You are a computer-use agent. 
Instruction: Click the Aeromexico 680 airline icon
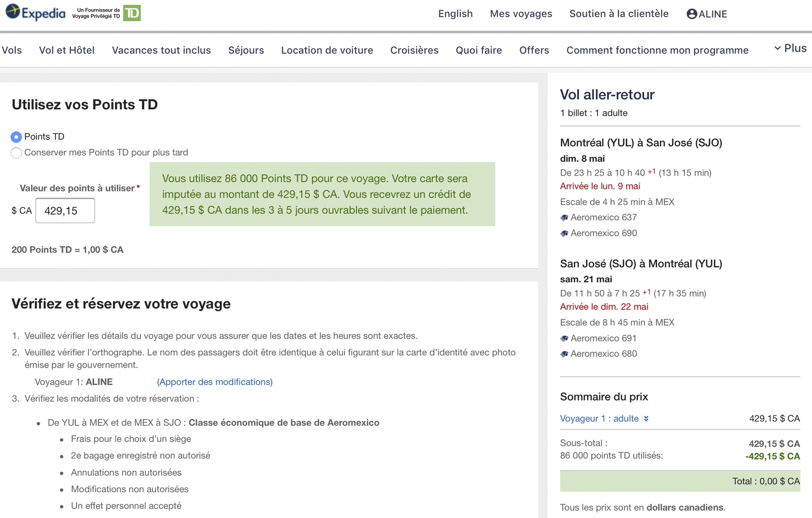(564, 354)
